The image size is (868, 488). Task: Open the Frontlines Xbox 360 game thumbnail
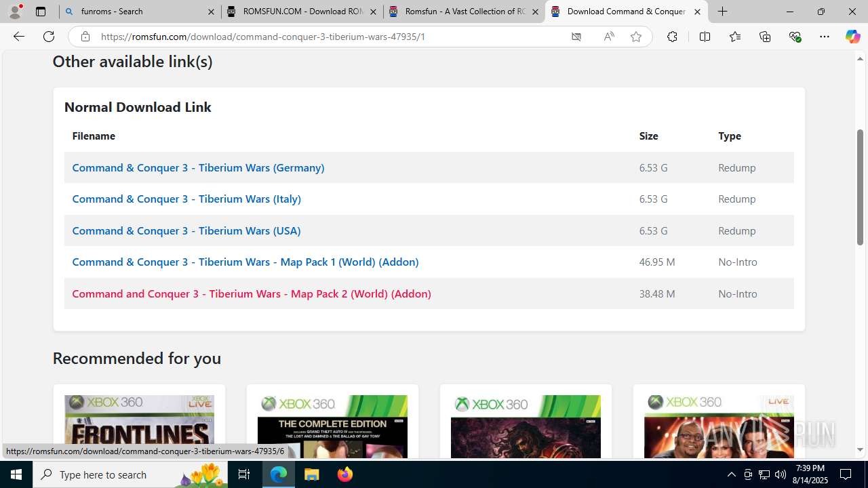(x=139, y=426)
